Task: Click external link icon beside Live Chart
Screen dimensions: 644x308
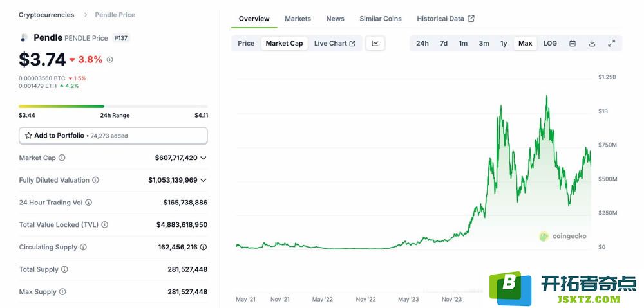Action: pyautogui.click(x=352, y=44)
